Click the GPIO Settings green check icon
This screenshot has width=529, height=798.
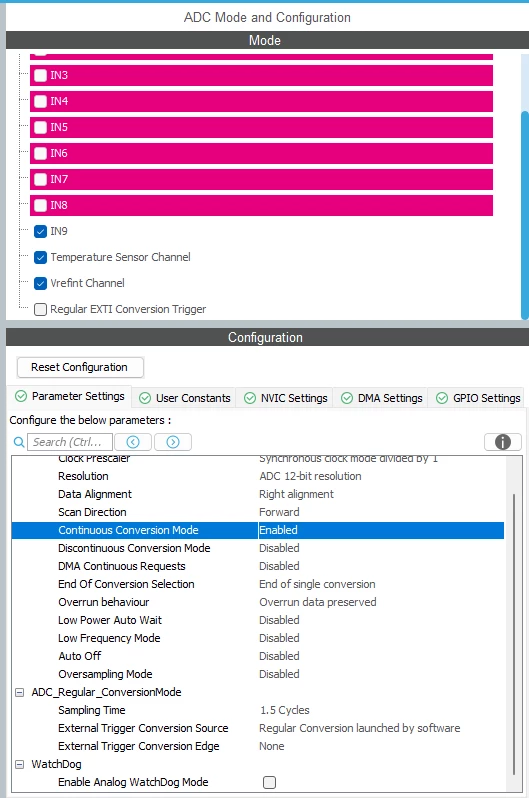[442, 398]
